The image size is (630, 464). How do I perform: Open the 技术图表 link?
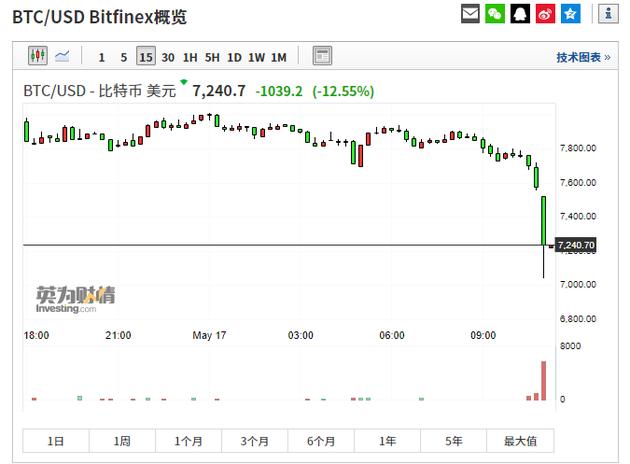[583, 57]
